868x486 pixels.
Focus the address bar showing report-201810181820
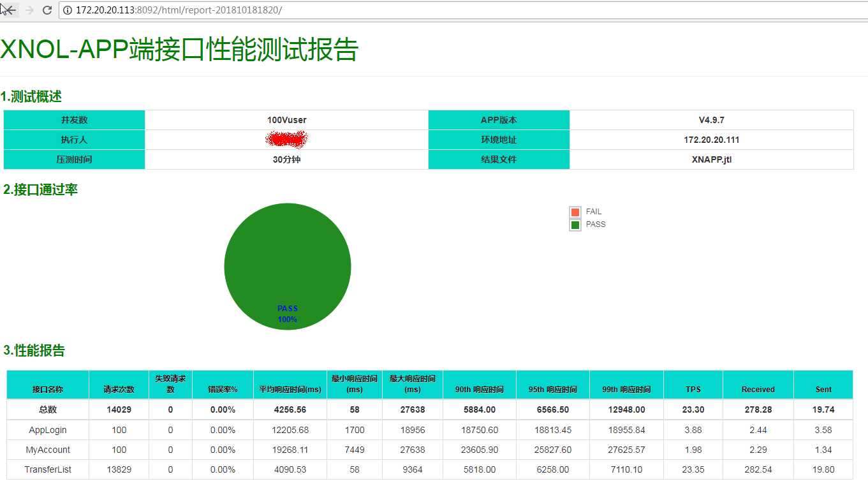coord(464,10)
